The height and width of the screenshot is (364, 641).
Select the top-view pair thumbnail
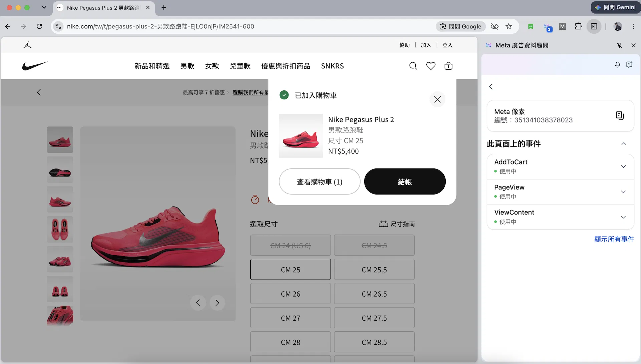pos(60,229)
